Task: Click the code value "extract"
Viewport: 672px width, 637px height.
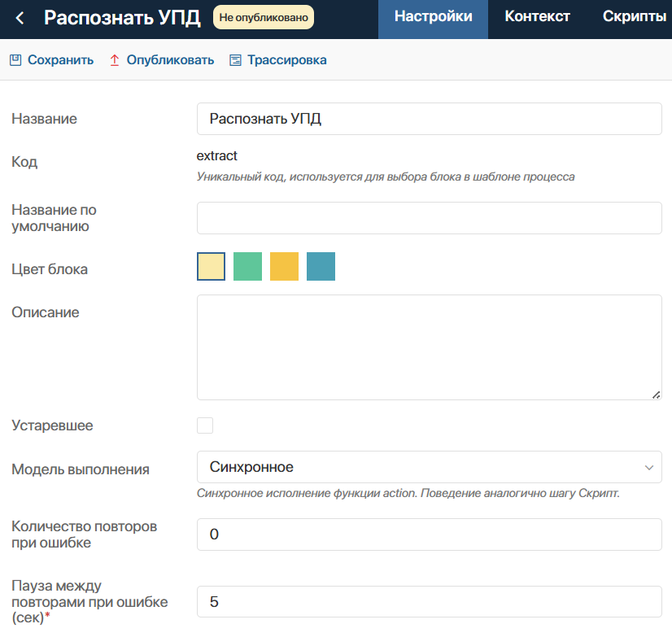Action: click(217, 155)
